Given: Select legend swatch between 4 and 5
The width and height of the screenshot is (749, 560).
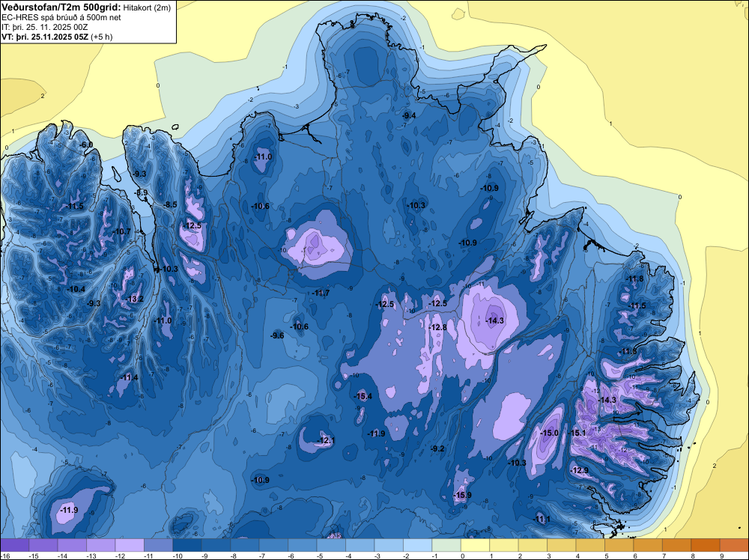Looking at the screenshot, I should tap(590, 545).
